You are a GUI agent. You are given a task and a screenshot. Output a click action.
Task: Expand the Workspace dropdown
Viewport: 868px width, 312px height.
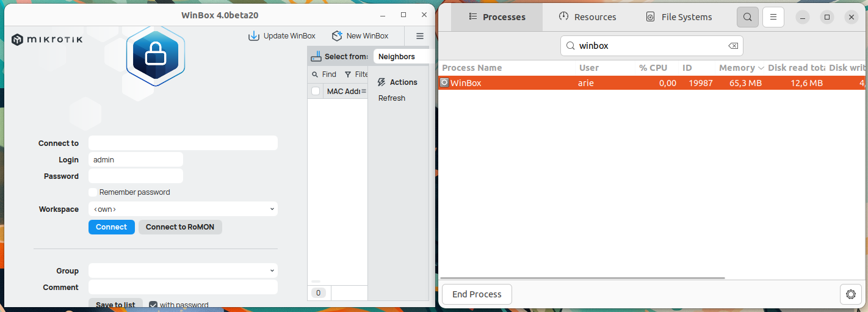point(183,209)
